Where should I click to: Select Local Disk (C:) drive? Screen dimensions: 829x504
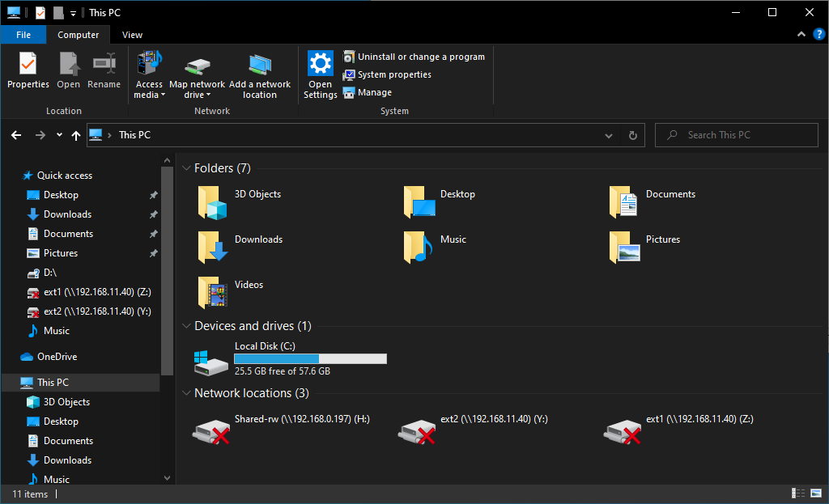point(291,359)
